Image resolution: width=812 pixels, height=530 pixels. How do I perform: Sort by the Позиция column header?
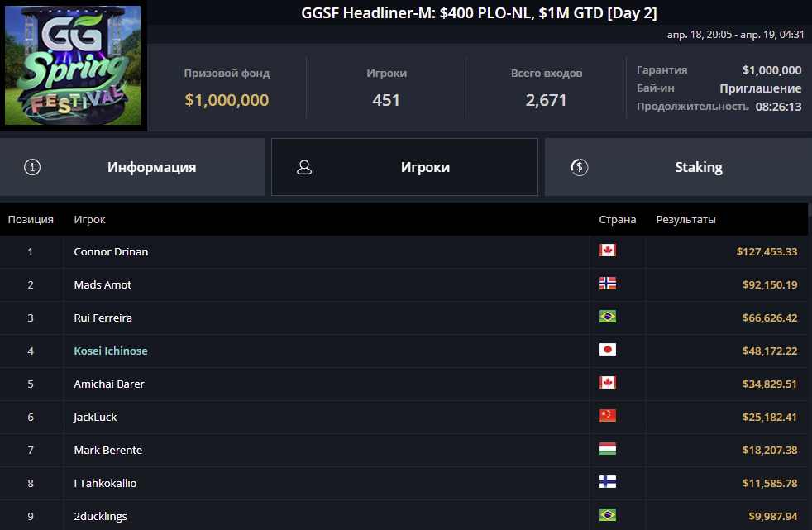coord(31,219)
